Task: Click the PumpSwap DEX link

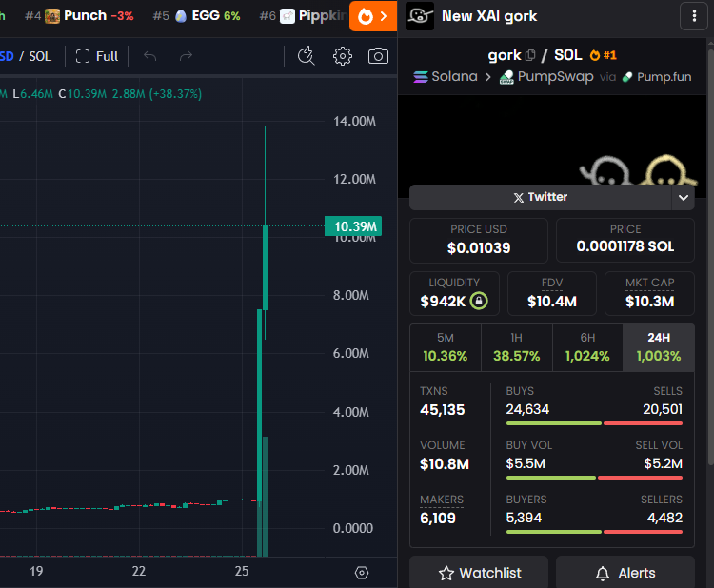Action: tap(546, 76)
